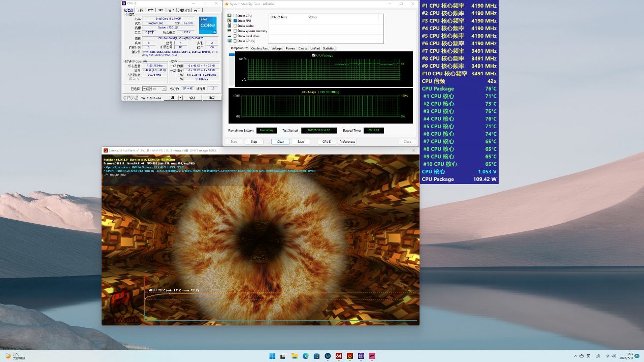Expand the CPU-Z tools dropdown arrow

tap(179, 98)
